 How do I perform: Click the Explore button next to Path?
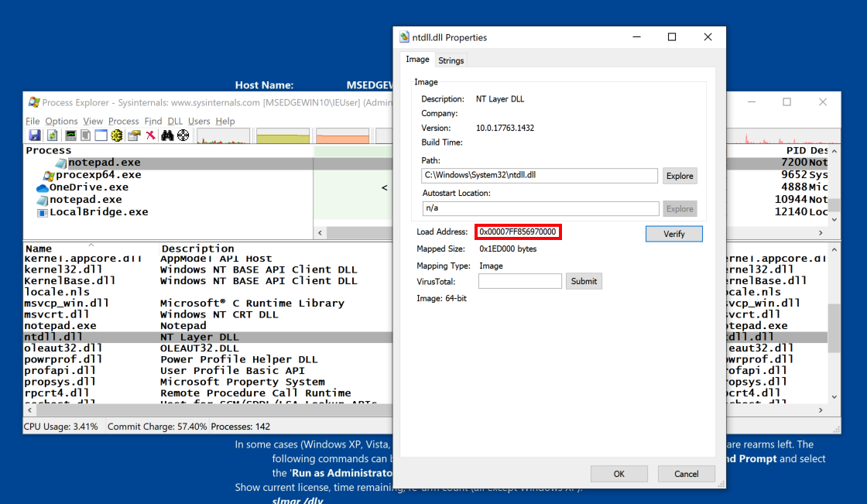pos(680,176)
